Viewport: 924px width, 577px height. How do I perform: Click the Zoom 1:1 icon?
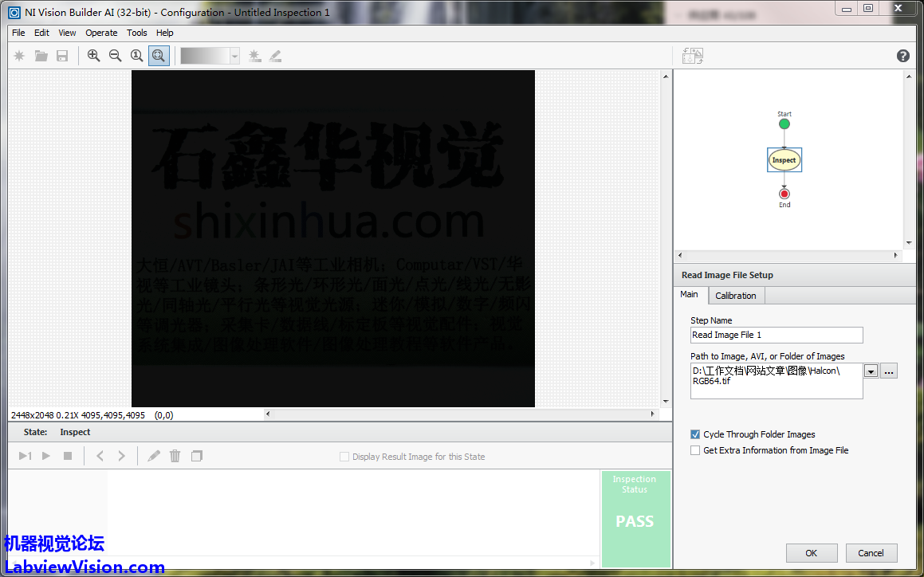coord(136,56)
